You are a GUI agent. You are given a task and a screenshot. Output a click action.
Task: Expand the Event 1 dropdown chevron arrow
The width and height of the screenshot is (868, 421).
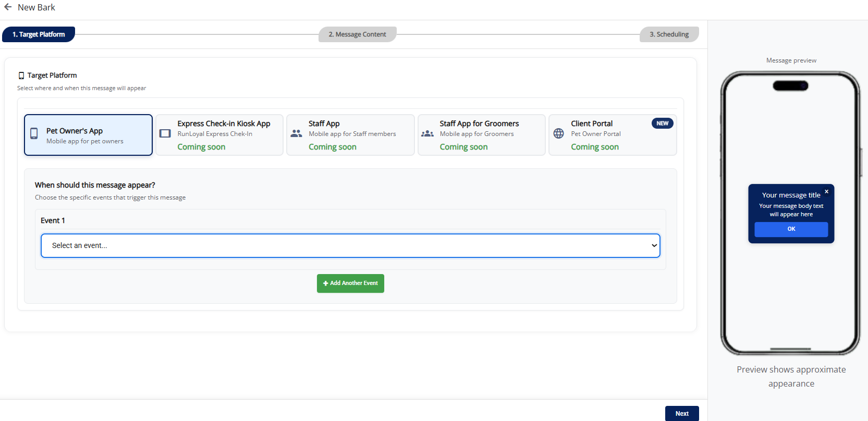pyautogui.click(x=654, y=245)
